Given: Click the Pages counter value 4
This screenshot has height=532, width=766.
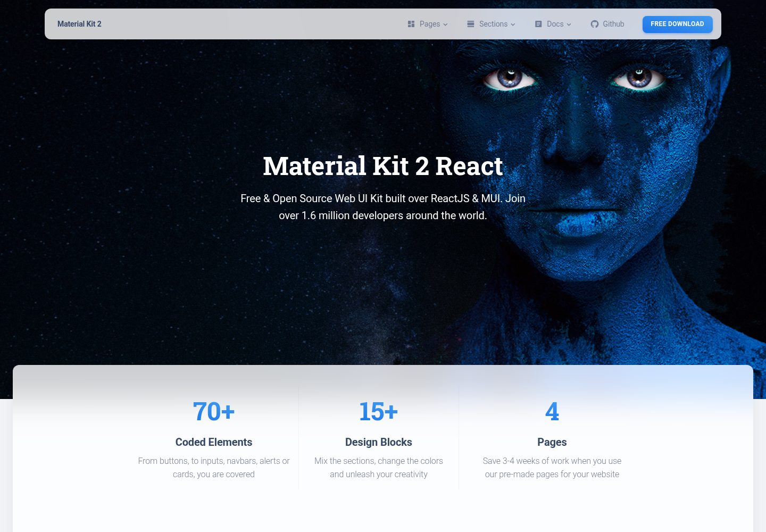Looking at the screenshot, I should 552,411.
